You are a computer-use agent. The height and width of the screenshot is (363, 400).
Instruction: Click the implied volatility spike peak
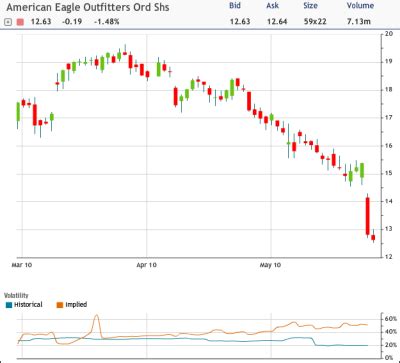tap(96, 315)
